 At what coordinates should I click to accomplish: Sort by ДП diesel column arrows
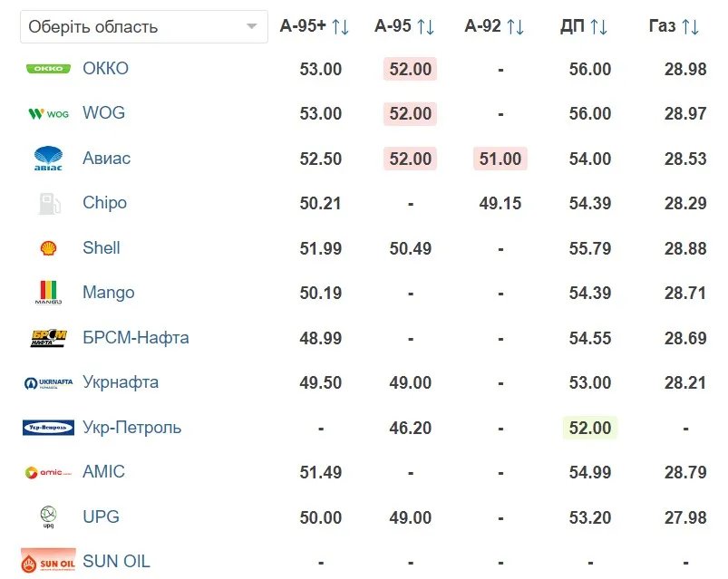[598, 26]
